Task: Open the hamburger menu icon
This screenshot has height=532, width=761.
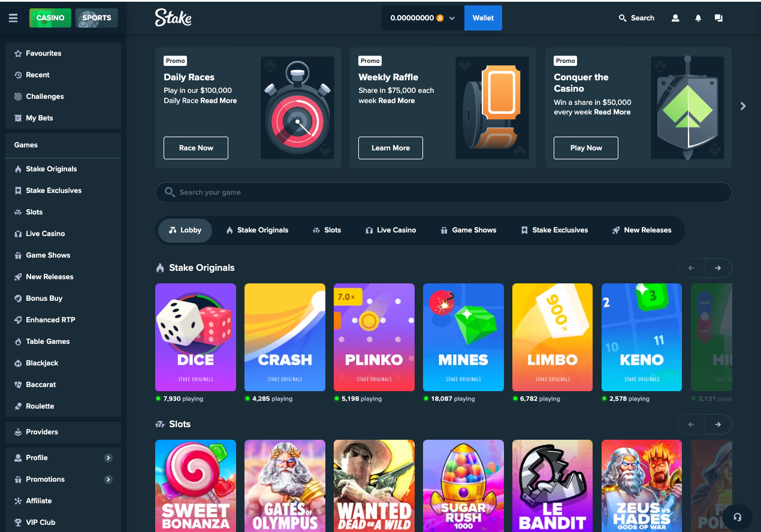Action: click(13, 18)
